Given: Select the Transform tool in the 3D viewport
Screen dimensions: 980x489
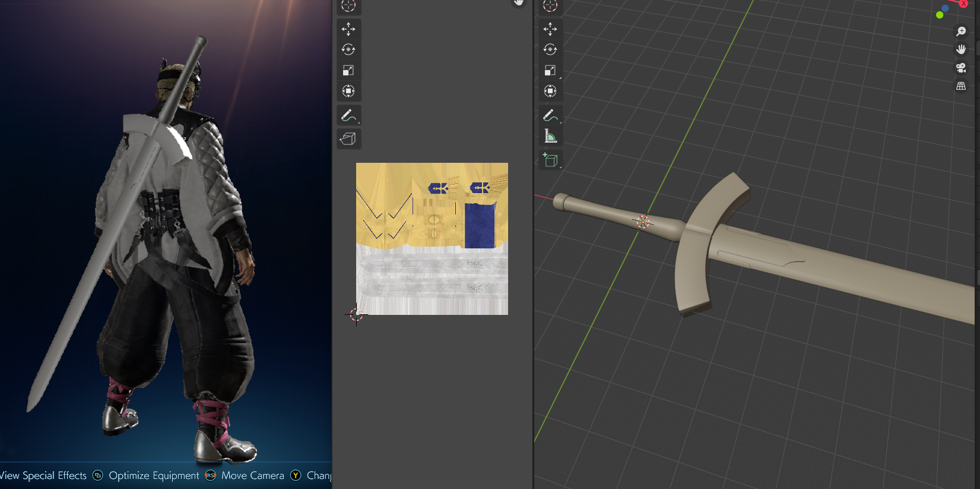Looking at the screenshot, I should (550, 91).
